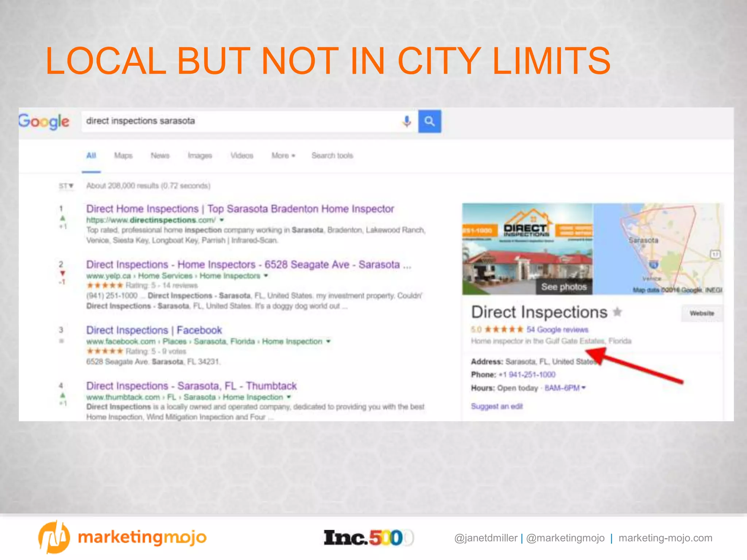Expand the 8AM-6PM hours dropdown

point(565,388)
